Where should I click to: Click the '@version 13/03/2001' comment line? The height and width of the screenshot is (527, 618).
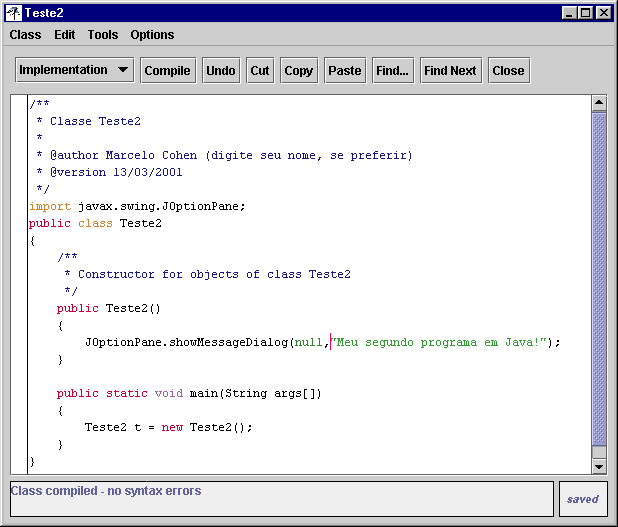coord(109,172)
